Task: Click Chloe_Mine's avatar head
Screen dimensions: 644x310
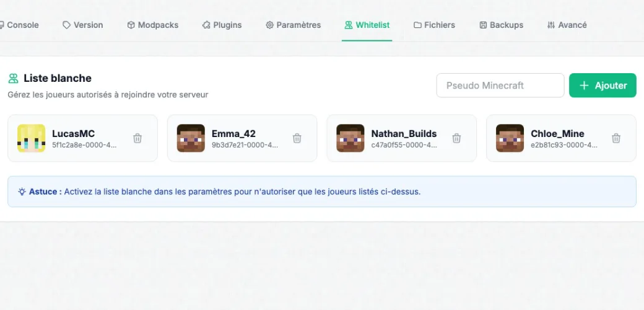Action: pos(510,138)
